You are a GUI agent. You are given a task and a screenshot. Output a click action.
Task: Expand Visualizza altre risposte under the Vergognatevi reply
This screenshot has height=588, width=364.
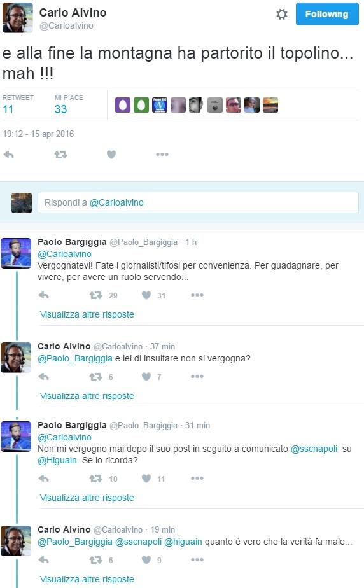coord(87,314)
